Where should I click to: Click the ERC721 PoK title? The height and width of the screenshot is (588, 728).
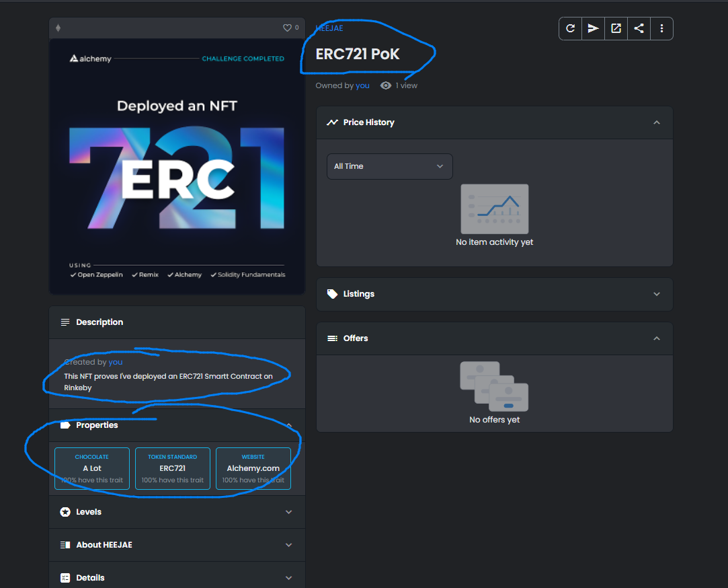pyautogui.click(x=358, y=54)
